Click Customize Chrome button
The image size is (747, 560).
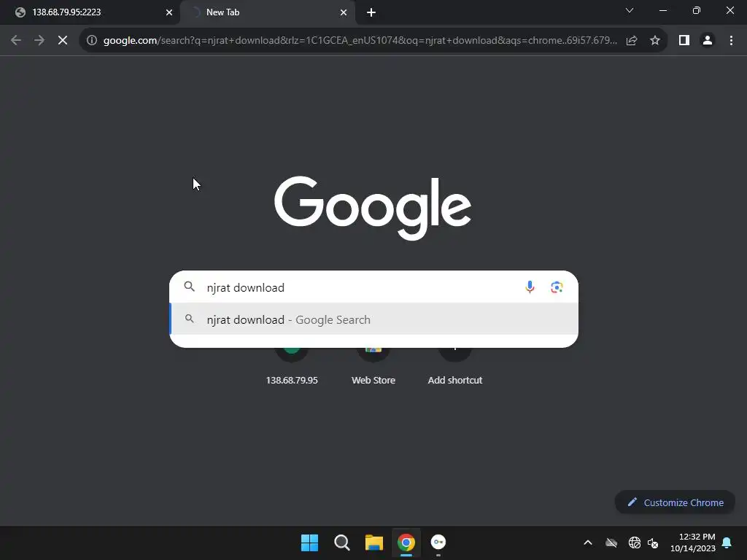(675, 502)
